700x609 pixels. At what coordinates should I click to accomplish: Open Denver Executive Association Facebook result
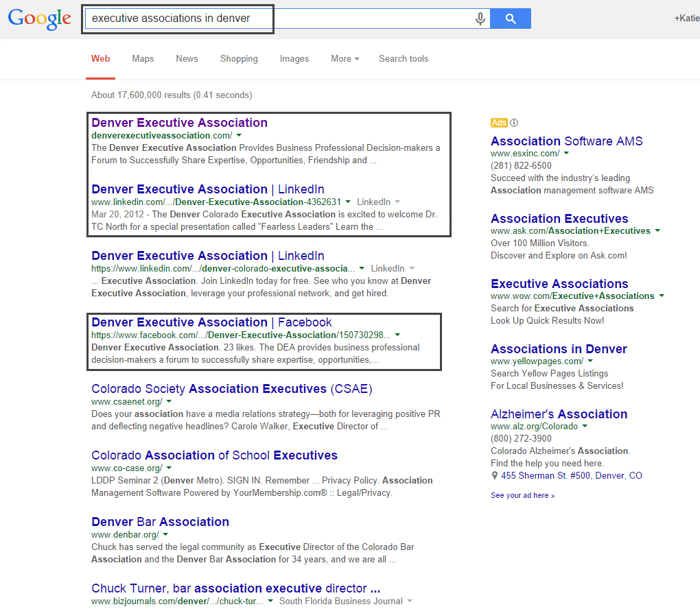point(211,322)
